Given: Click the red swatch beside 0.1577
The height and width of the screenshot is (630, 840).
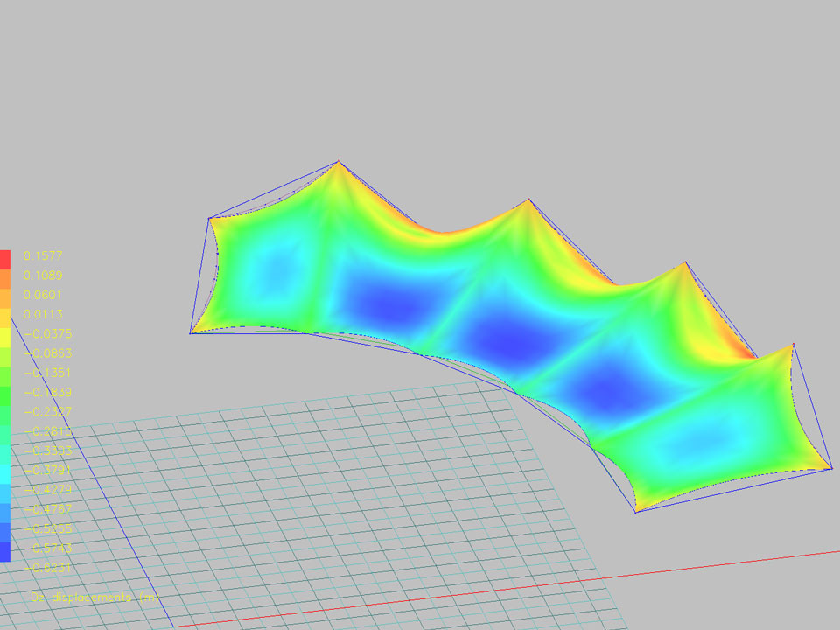Looking at the screenshot, I should [5, 259].
